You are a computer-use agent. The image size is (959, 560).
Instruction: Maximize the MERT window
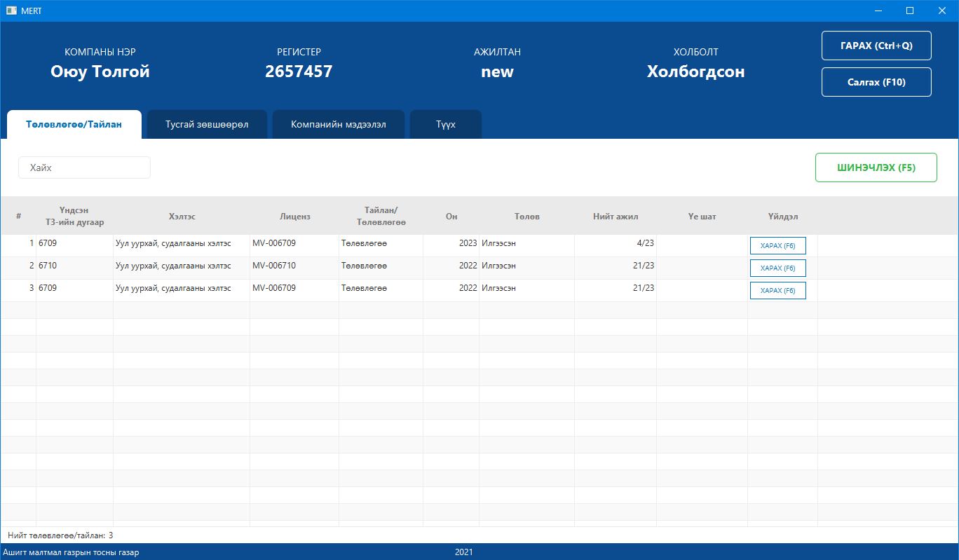click(910, 11)
